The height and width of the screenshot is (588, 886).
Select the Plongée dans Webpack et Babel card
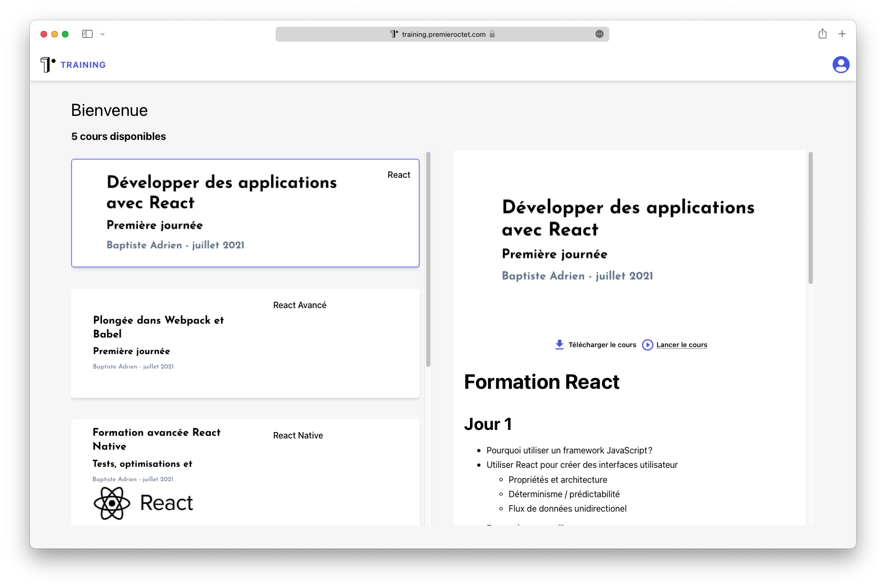pyautogui.click(x=245, y=343)
